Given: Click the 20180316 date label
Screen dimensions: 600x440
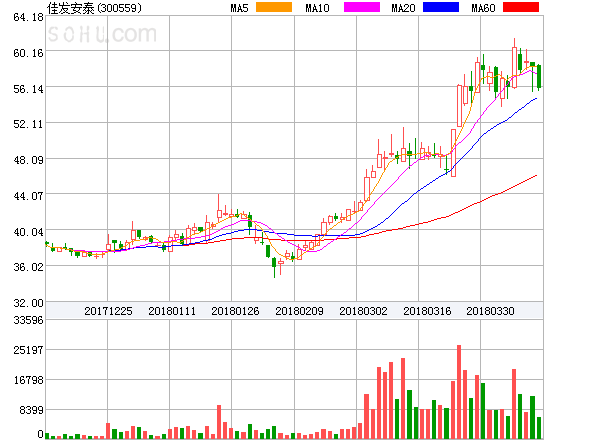Looking at the screenshot, I should click(427, 311).
